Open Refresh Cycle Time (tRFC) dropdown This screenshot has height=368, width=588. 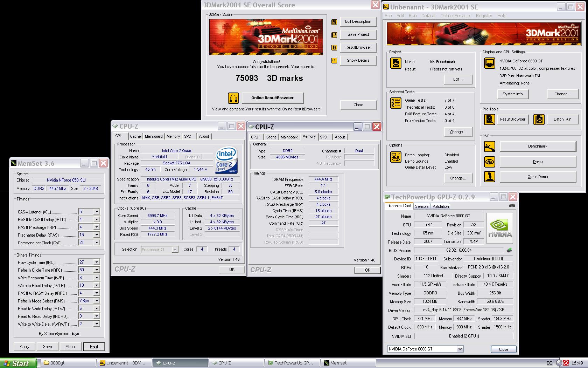(x=97, y=270)
